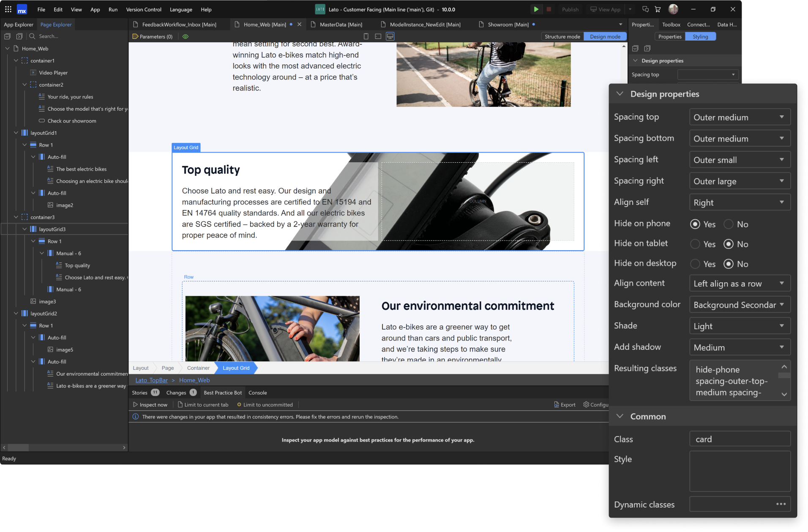Switch to the Console tab
Screen dimensions: 808x532
[x=257, y=393]
